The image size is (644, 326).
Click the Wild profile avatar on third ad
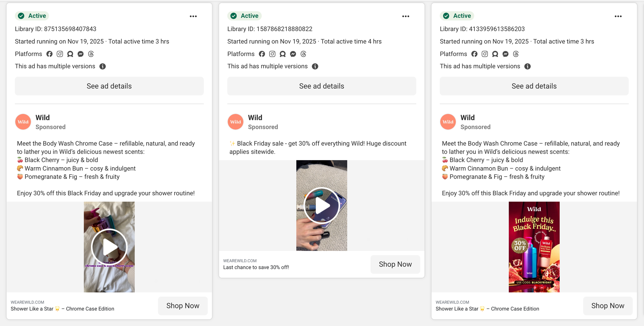click(x=448, y=122)
